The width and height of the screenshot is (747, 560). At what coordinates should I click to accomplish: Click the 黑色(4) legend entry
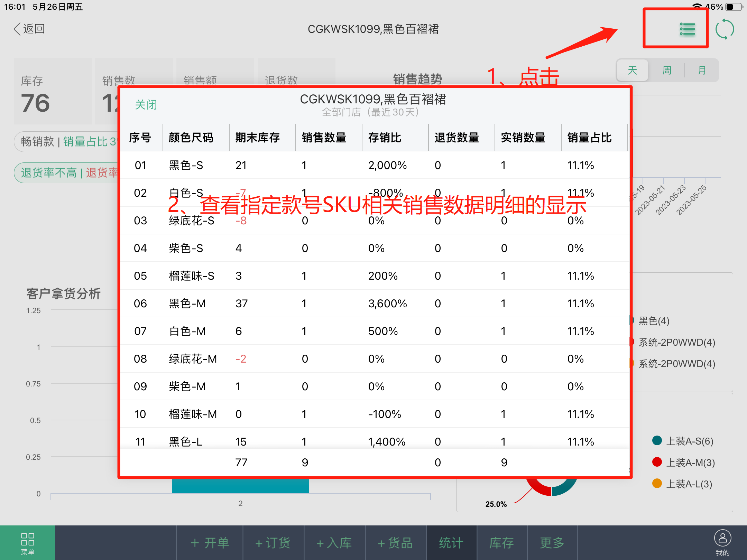coord(654,321)
